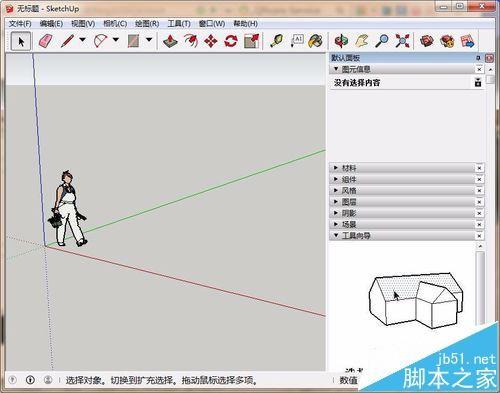Close the 阴影 panel

point(479,213)
